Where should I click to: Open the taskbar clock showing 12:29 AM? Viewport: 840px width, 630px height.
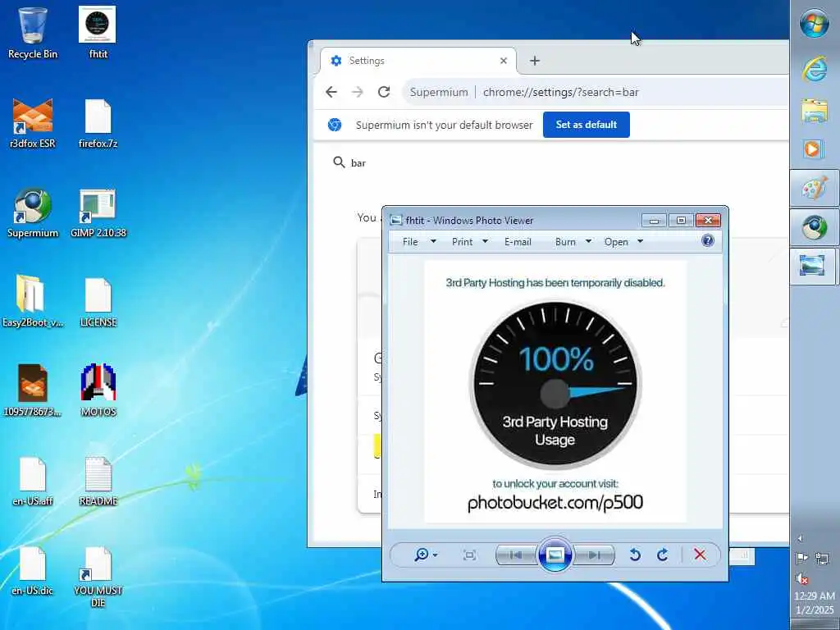coord(815,603)
